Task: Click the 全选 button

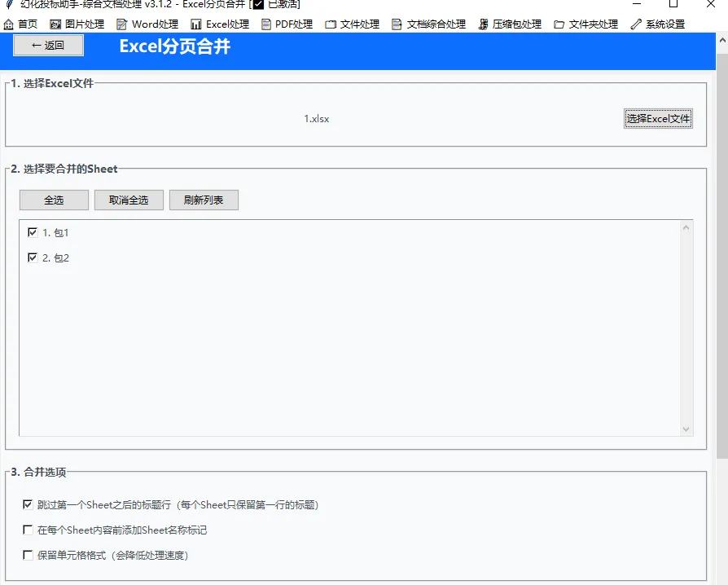Action: click(x=54, y=200)
